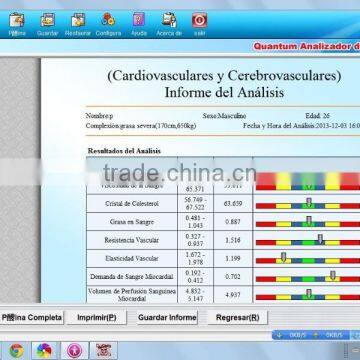The width and height of the screenshot is (360, 360).
Task: Open the pink circle taskbar app
Action: tap(74, 351)
